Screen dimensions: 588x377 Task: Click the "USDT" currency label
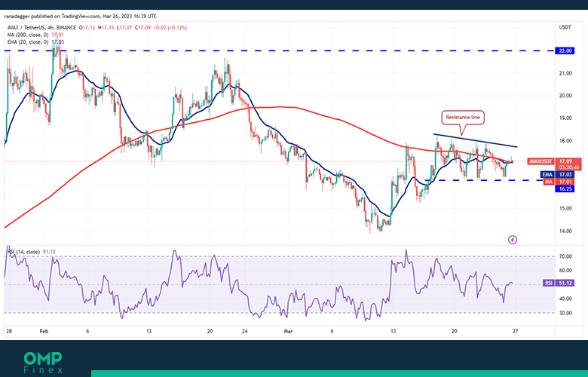pos(565,27)
